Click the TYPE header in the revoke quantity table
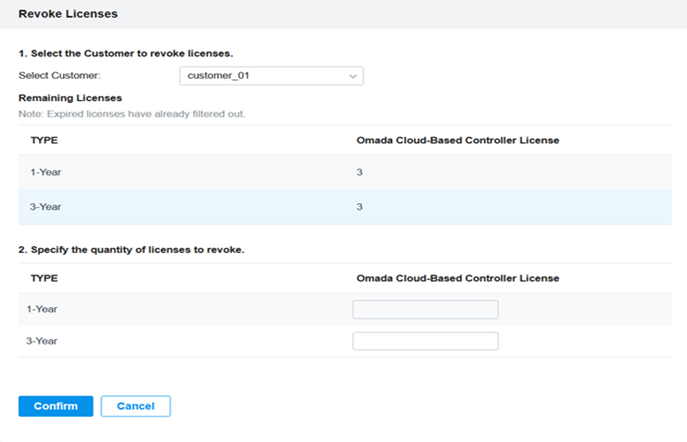This screenshot has height=442, width=687. [44, 278]
